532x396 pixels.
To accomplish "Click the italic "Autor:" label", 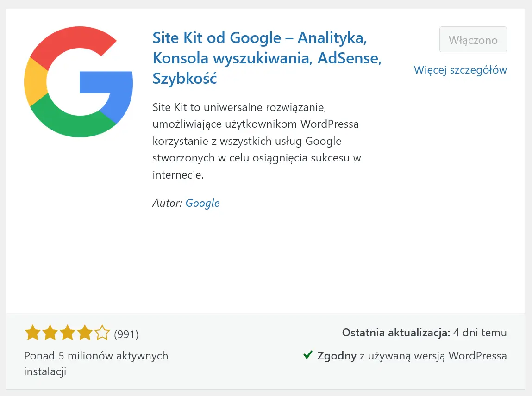I will [x=167, y=203].
